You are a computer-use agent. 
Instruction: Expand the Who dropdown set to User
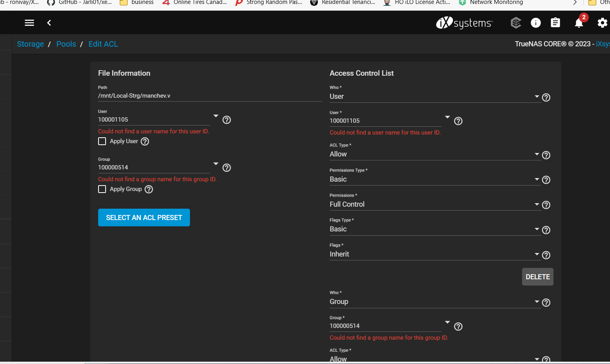[x=434, y=96]
